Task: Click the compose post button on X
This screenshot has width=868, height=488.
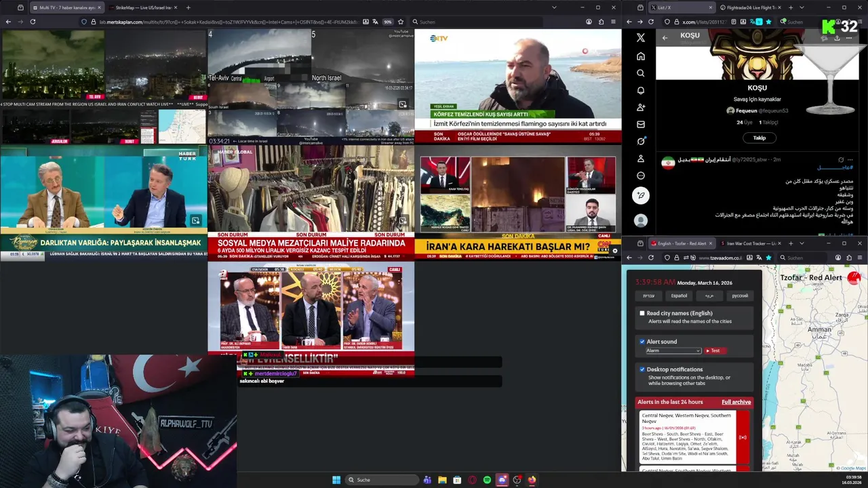Action: point(640,195)
